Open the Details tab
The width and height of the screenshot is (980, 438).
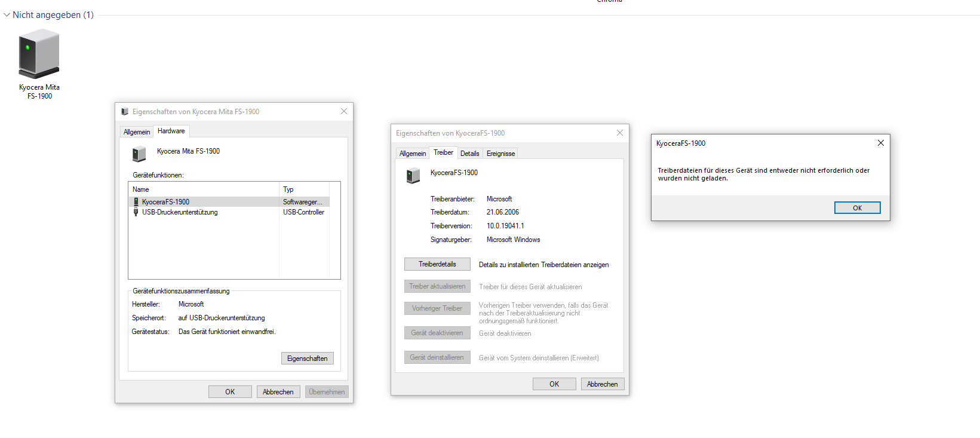pyautogui.click(x=470, y=154)
